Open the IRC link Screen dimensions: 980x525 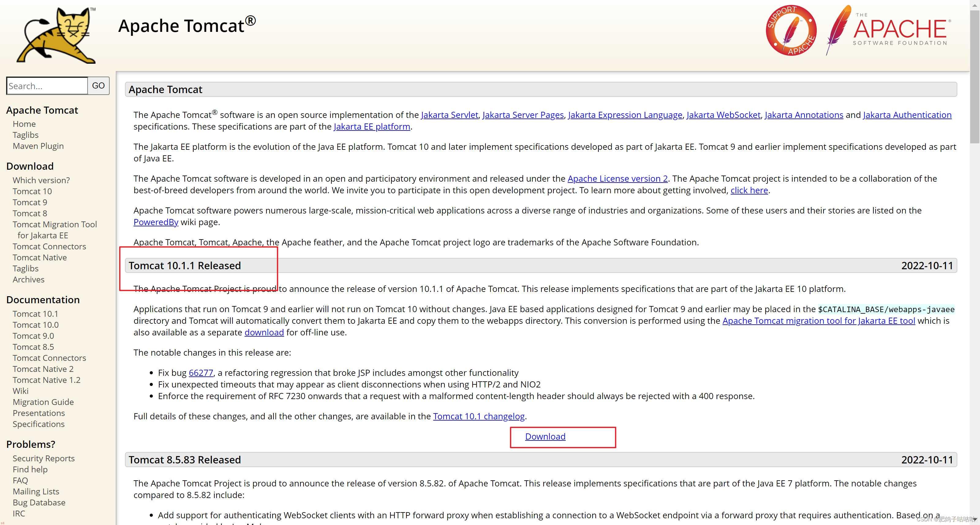pos(19,514)
